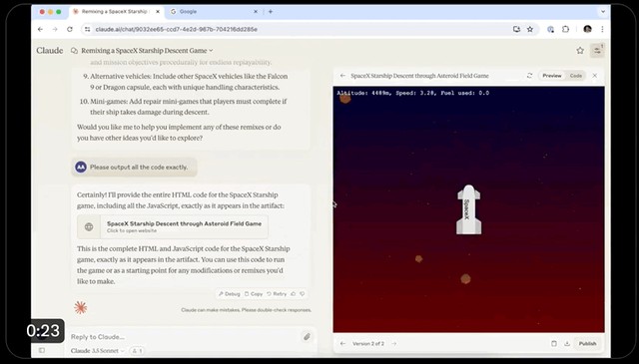Go back from artifact panel
Image resolution: width=639 pixels, height=364 pixels.
coord(342,76)
